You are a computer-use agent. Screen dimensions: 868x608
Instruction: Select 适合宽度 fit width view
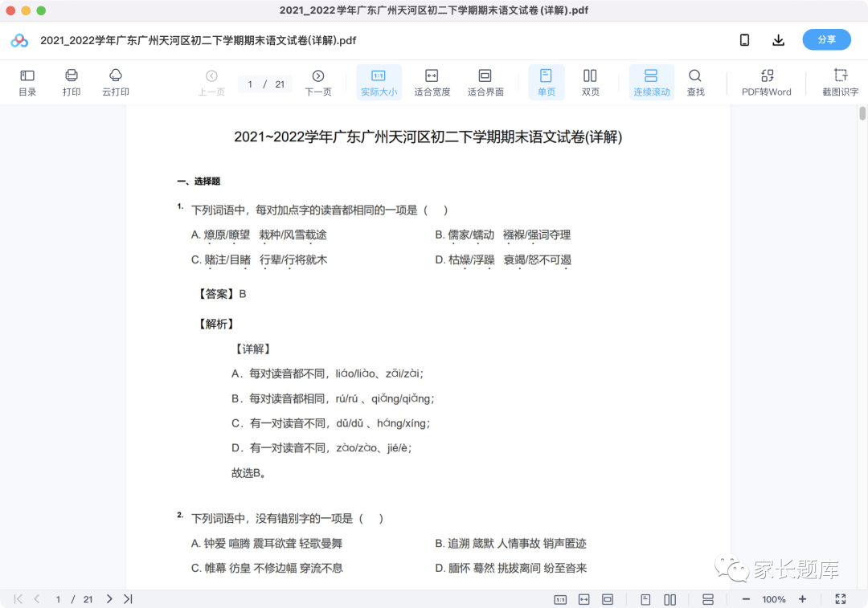coord(432,83)
